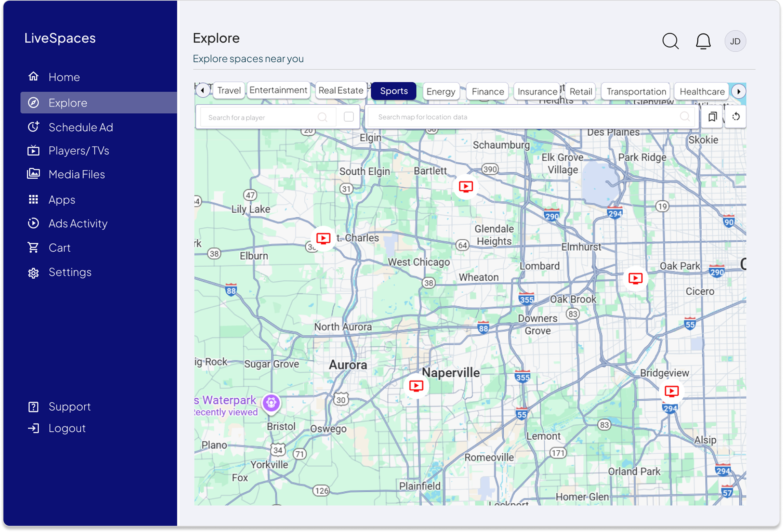Viewport: 783px width, 532px height.
Task: Select the player marker near Bartlett
Action: 466,186
